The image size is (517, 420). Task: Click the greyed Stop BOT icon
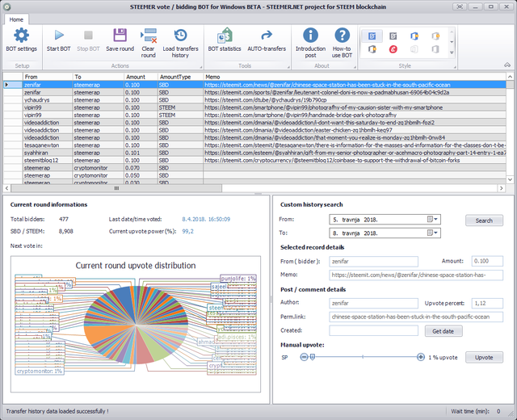tap(88, 35)
